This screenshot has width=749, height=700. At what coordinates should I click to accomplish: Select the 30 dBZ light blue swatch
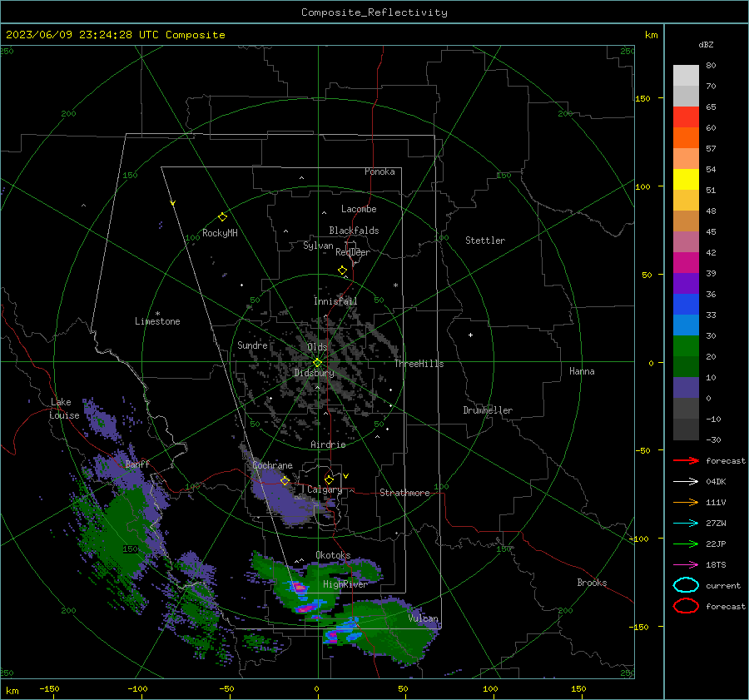coord(686,325)
